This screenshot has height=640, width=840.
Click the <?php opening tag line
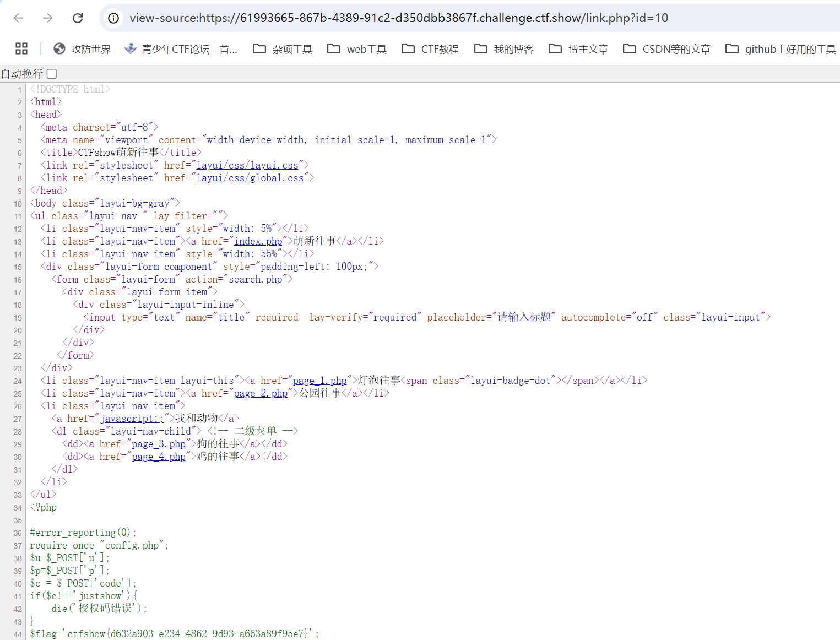pyautogui.click(x=43, y=507)
